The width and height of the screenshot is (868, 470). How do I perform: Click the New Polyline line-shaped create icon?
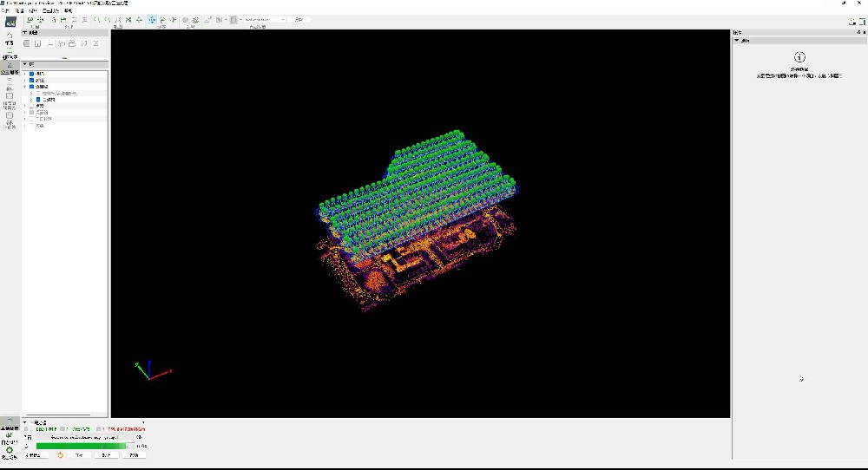[50, 43]
